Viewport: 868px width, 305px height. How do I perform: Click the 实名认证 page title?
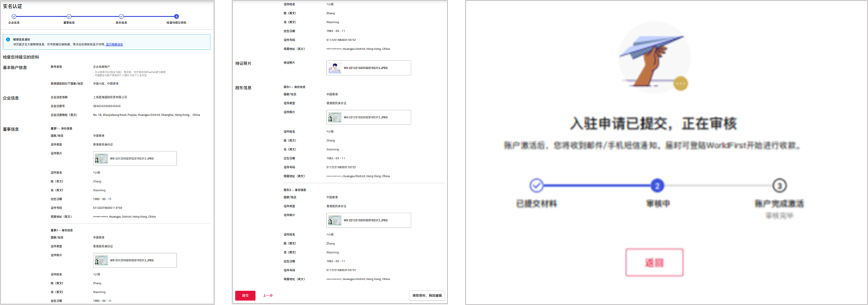pyautogui.click(x=13, y=6)
